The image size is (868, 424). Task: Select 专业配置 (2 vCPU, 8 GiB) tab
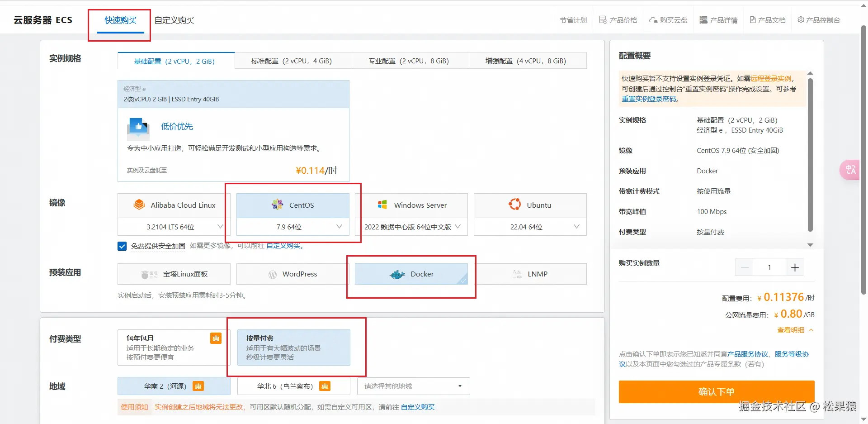coord(410,61)
